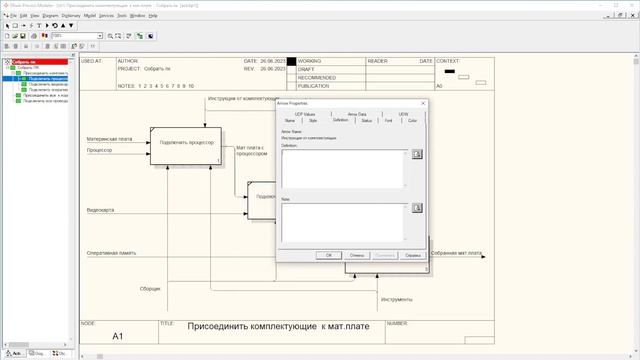Image resolution: width=640 pixels, height=360 pixels.
Task: Switch to the Arrow Data tab
Action: pyautogui.click(x=357, y=114)
